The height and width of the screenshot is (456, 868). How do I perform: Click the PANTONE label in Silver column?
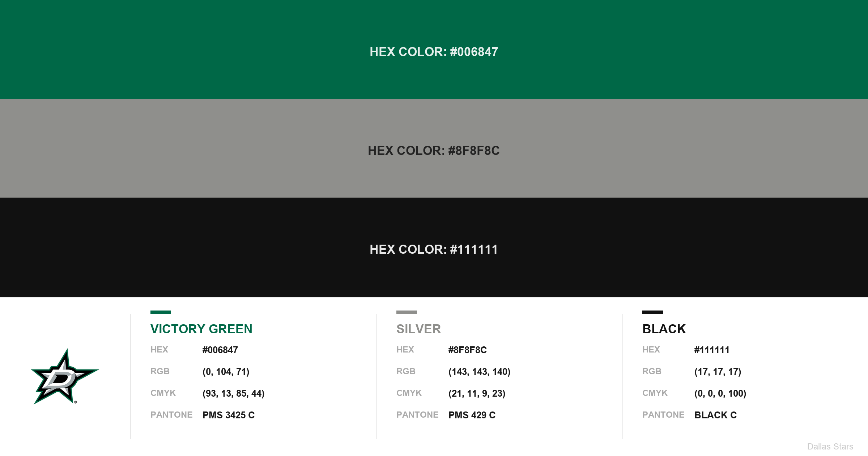pos(417,415)
